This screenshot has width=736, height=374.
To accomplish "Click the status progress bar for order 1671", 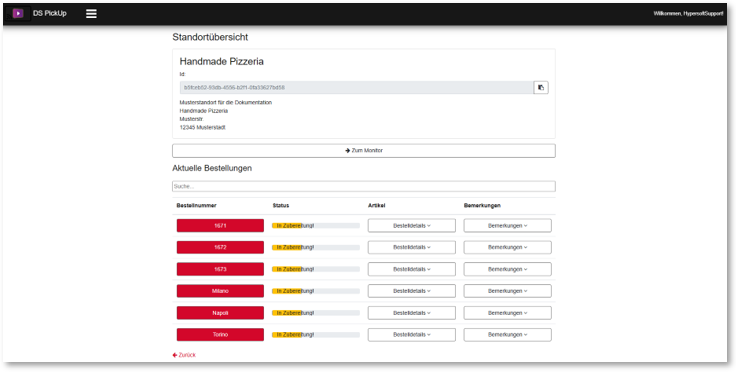I will [316, 226].
